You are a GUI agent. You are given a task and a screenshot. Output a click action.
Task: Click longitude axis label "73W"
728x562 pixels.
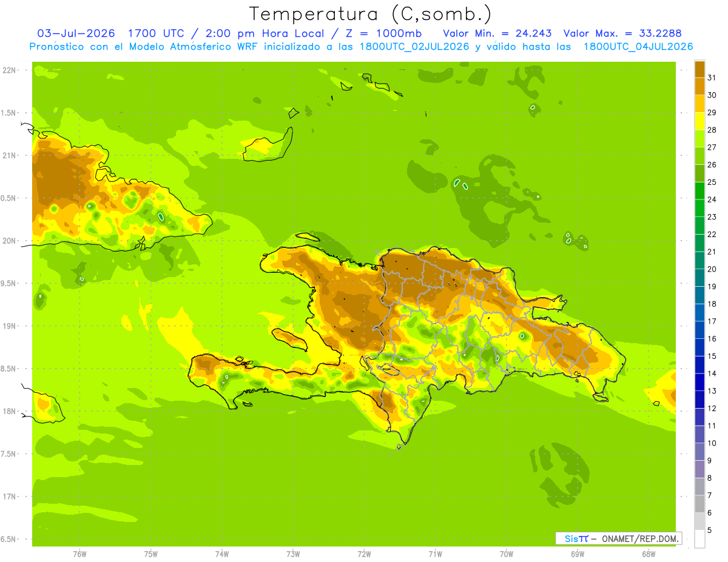point(293,554)
